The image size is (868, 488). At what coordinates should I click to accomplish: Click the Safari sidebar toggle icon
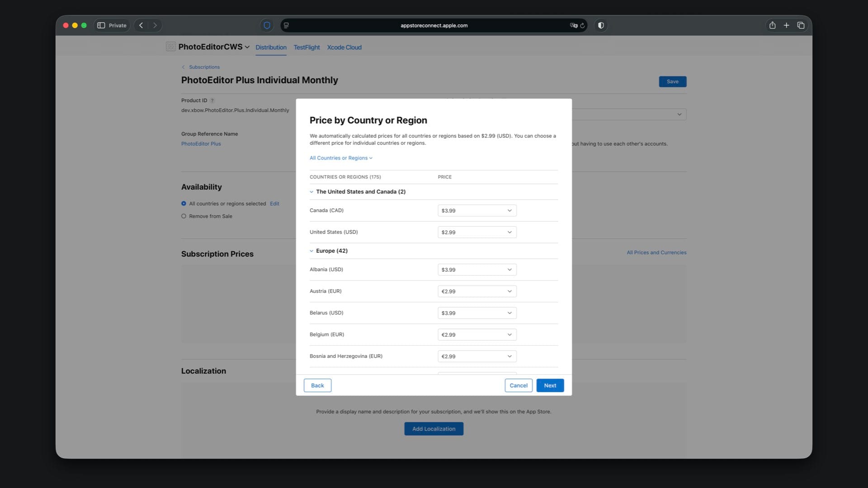101,25
